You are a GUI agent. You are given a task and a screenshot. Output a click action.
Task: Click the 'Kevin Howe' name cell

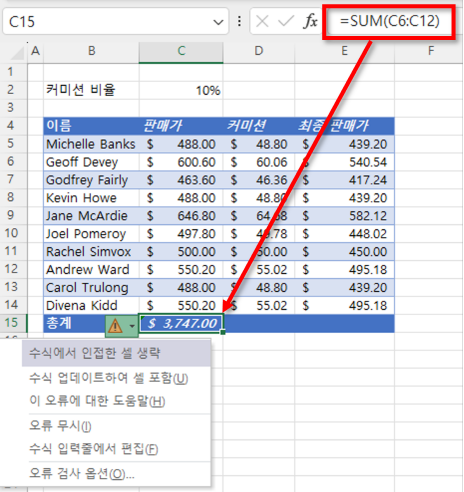(x=91, y=198)
